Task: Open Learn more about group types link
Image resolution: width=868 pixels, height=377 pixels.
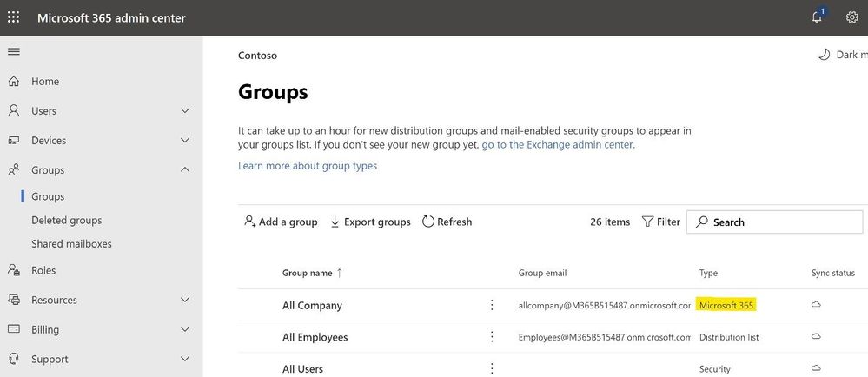Action: click(308, 166)
